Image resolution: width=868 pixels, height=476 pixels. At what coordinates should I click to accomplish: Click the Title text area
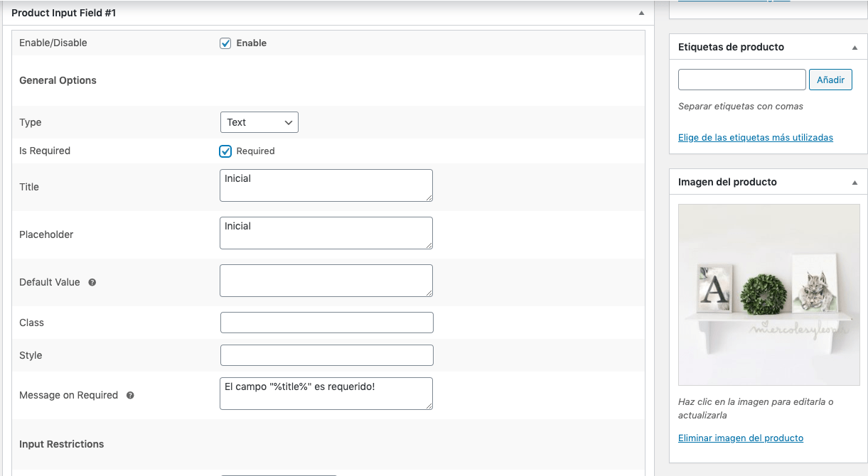tap(326, 185)
